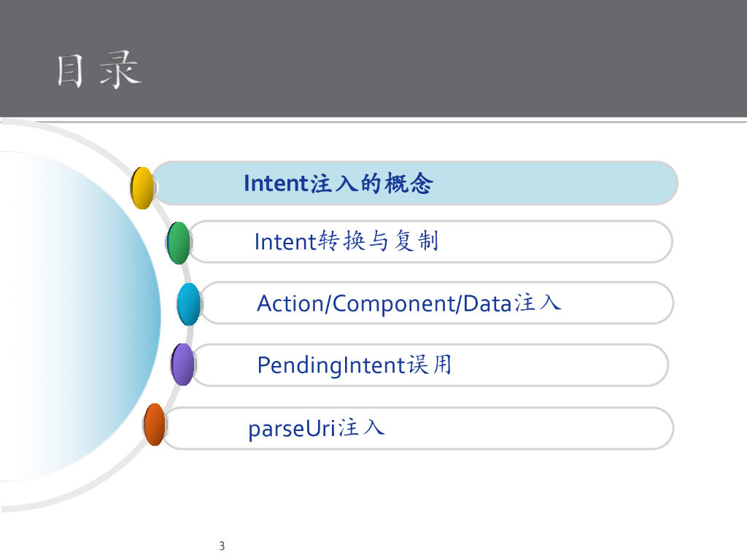
Task: Select the highlighted Intent注入的概念 heading text
Action: point(338,183)
